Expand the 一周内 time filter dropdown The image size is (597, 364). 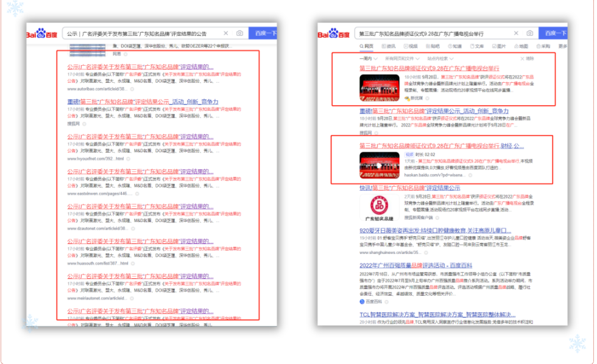pos(368,58)
